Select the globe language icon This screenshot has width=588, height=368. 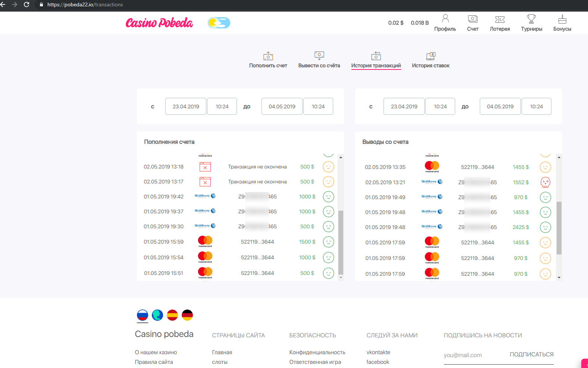[x=157, y=315]
